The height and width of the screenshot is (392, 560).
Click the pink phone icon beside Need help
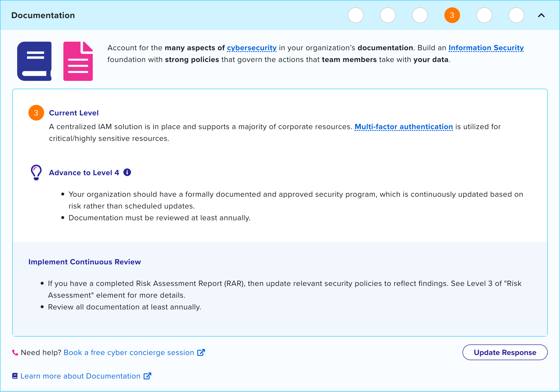click(x=15, y=353)
